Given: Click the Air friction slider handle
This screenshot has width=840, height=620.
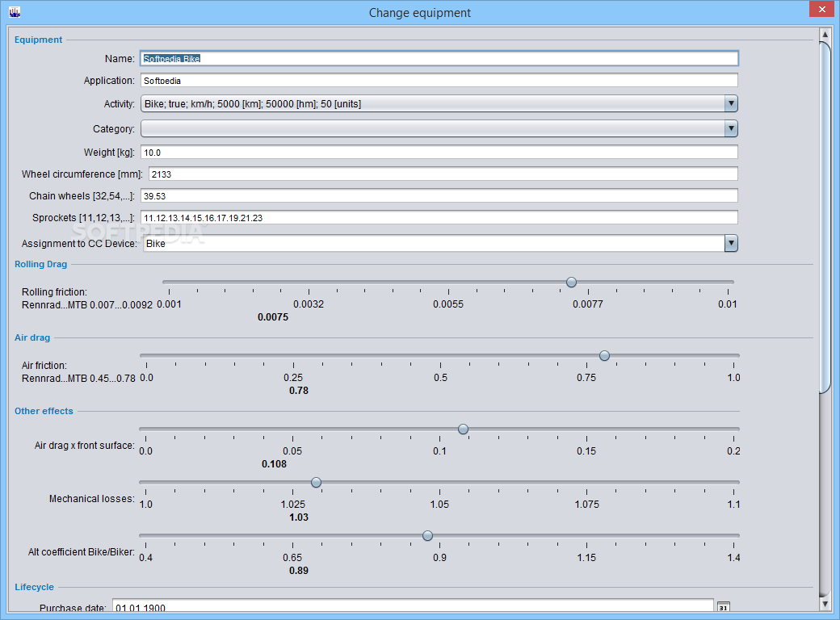Looking at the screenshot, I should pos(604,355).
